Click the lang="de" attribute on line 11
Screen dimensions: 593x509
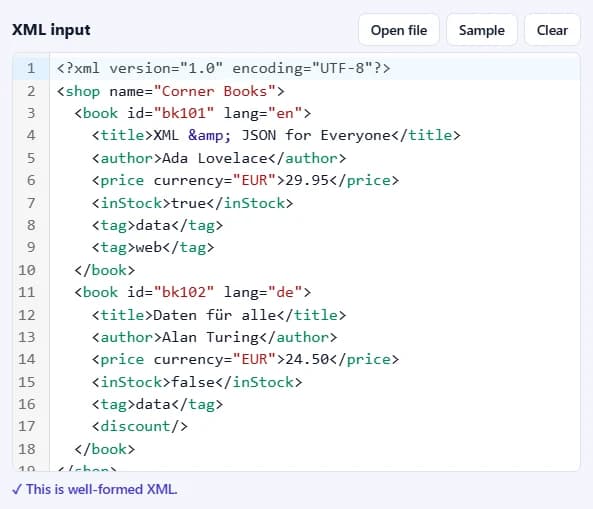tap(263, 292)
